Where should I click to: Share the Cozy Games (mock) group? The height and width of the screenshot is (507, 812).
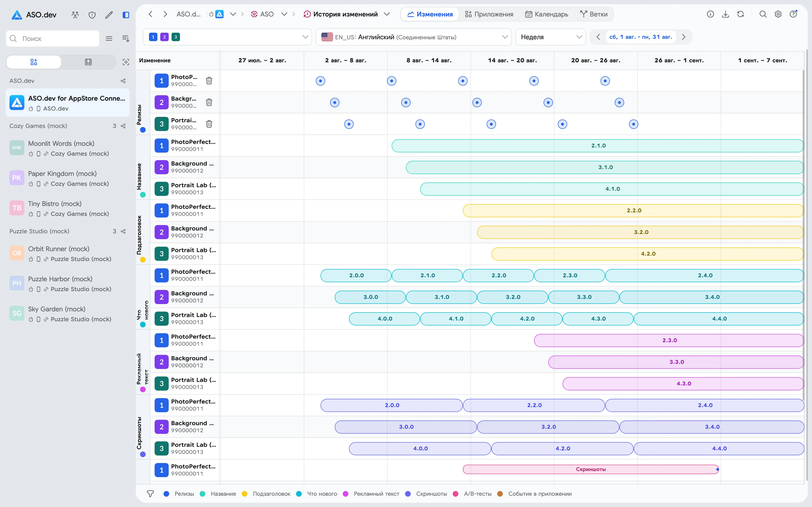pyautogui.click(x=123, y=126)
